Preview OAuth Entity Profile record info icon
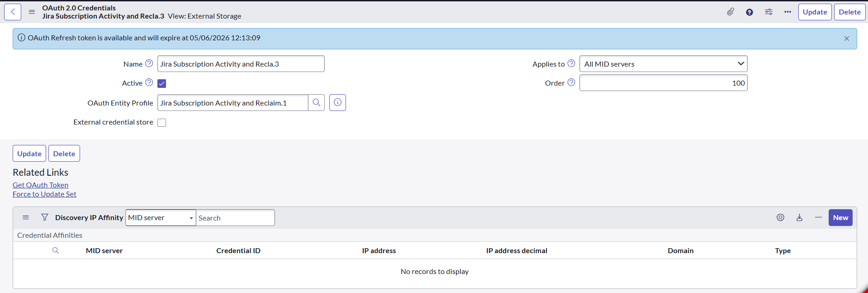This screenshot has height=293, width=868. coord(337,103)
